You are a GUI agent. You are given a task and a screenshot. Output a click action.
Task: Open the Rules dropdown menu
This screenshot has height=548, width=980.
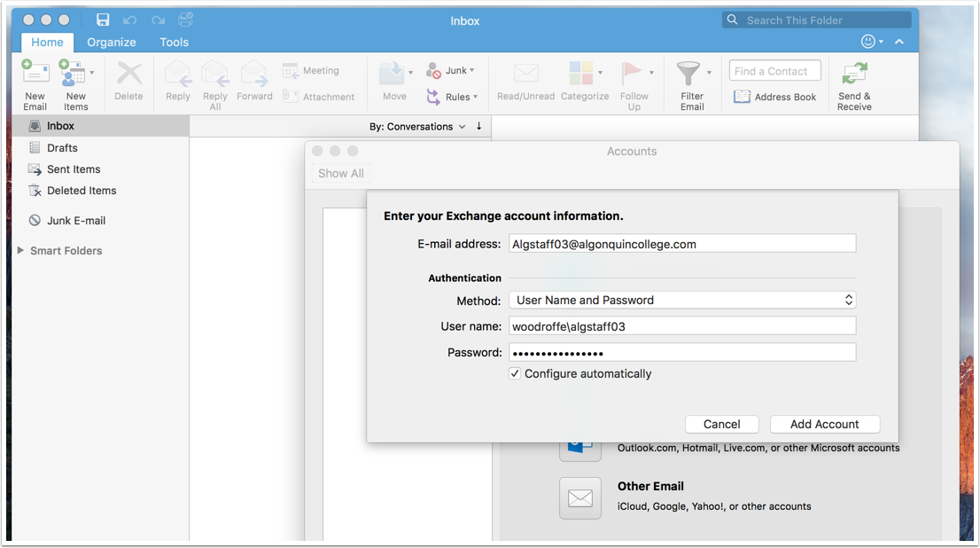point(453,97)
